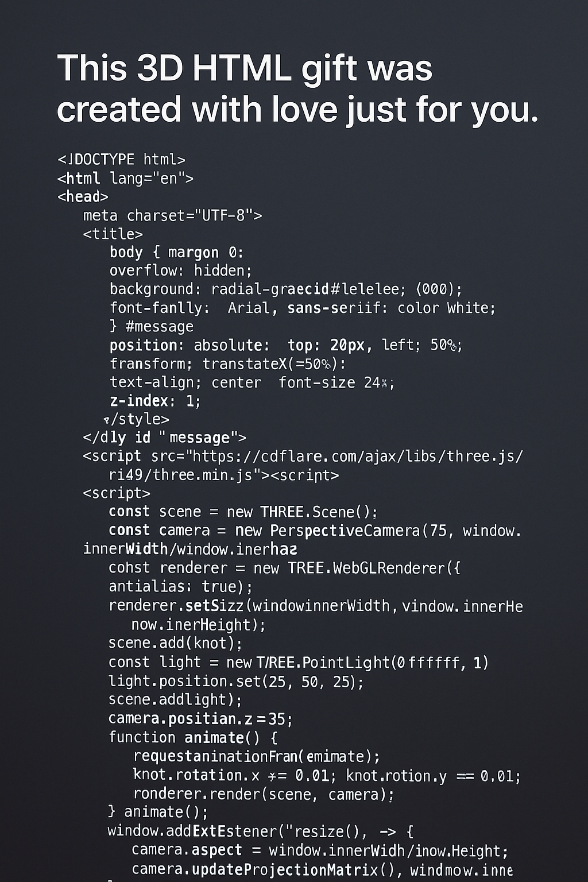Click the headline "This 3D HTML gift was"

tap(245, 69)
